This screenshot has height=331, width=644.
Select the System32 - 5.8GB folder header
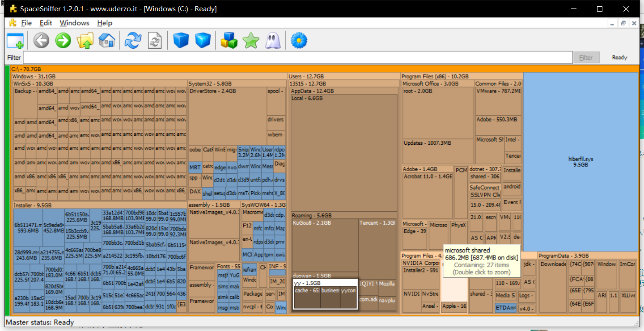[237, 84]
